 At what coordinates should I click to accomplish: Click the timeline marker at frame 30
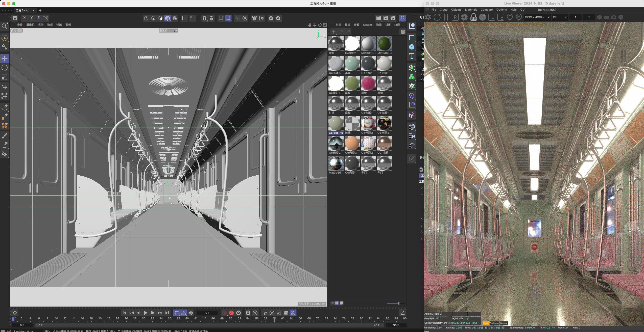144,319
